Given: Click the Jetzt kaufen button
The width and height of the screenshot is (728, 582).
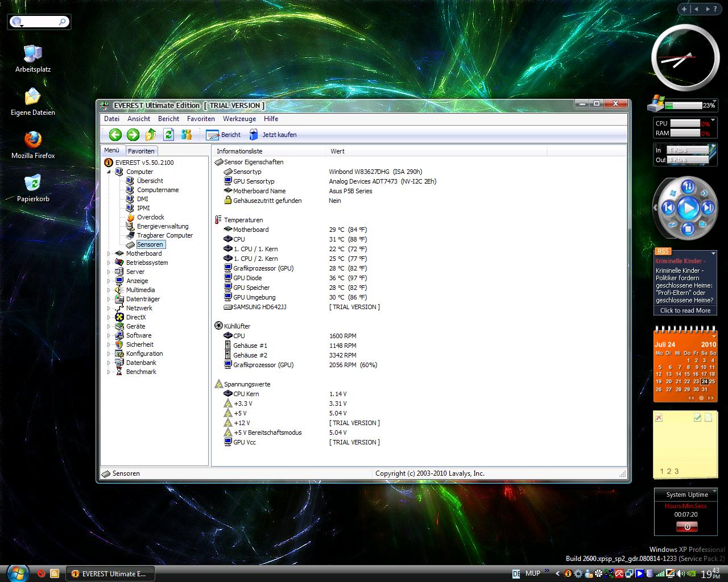Looking at the screenshot, I should (273, 135).
